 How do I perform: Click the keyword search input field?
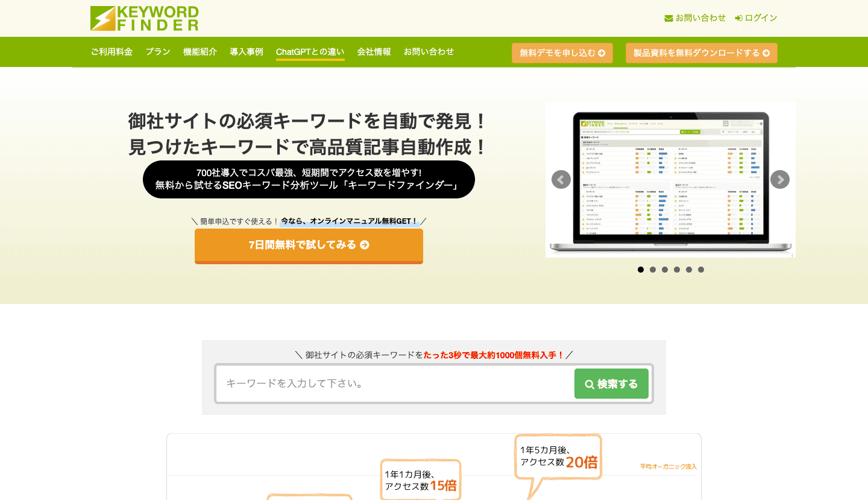coord(392,384)
